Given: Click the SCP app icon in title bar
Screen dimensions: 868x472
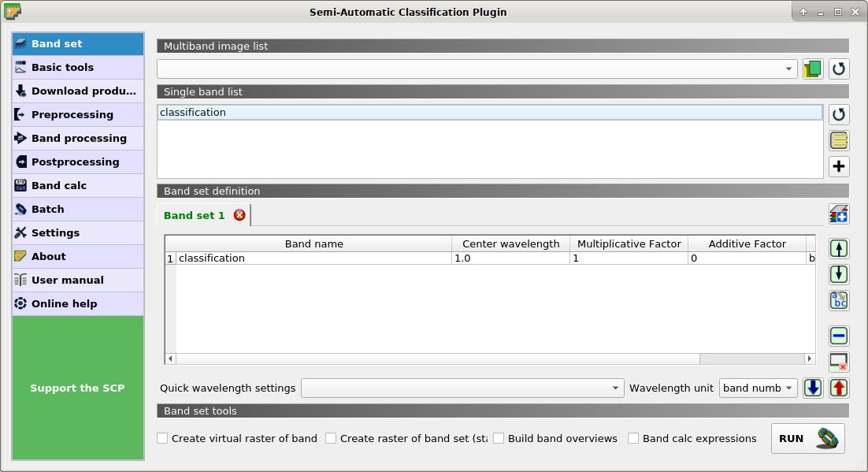Looking at the screenshot, I should pyautogui.click(x=12, y=12).
